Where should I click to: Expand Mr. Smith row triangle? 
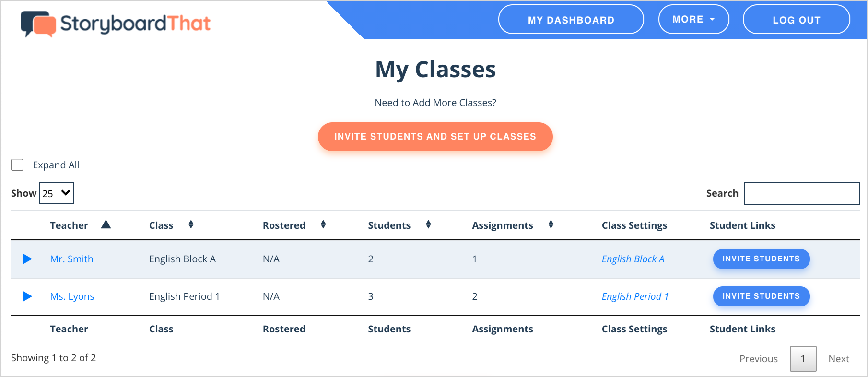27,259
